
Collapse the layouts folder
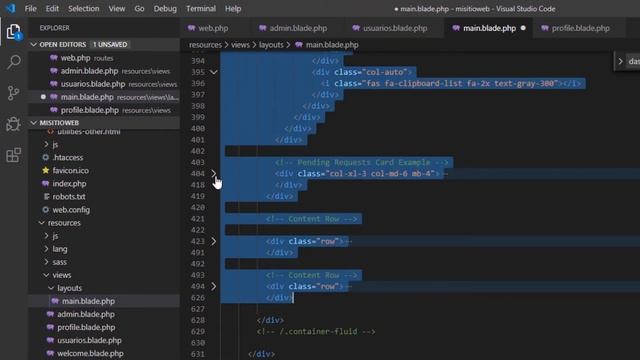point(51,288)
